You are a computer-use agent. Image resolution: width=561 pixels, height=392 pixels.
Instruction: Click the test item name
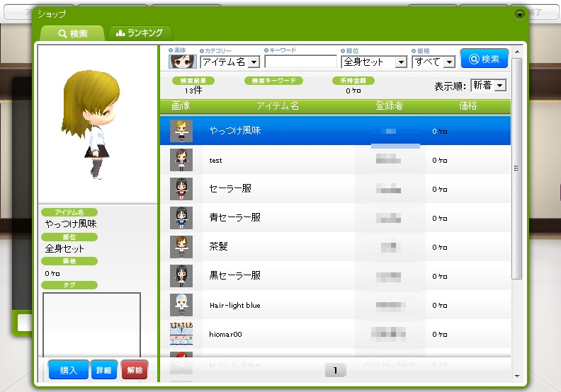point(215,161)
